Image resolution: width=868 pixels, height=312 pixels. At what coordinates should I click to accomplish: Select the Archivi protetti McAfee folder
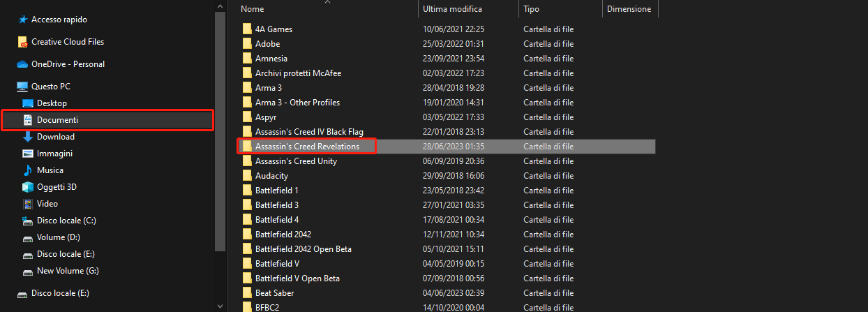coord(298,73)
